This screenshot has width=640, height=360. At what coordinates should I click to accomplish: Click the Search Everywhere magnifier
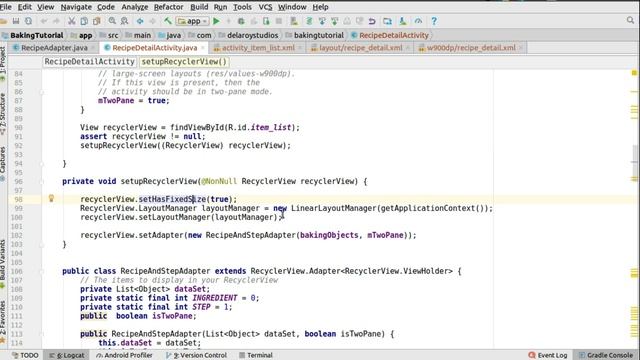631,20
